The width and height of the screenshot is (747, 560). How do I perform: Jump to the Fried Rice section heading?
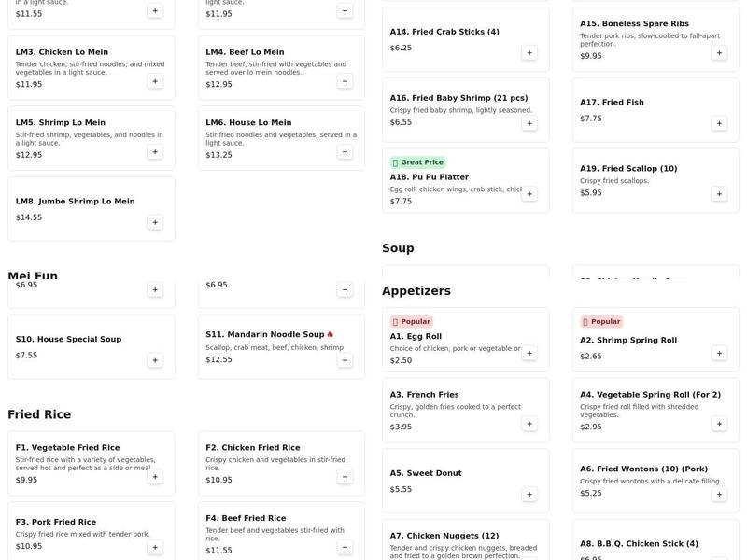tap(39, 415)
